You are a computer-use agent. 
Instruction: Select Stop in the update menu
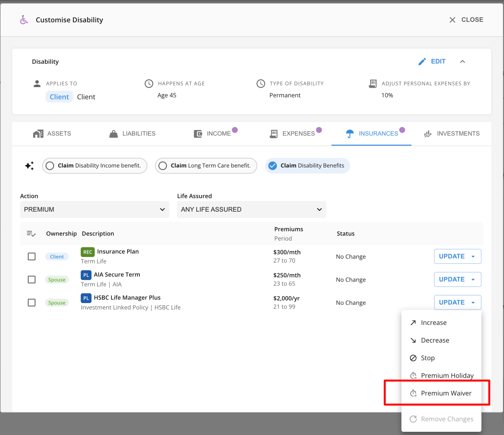point(441,358)
